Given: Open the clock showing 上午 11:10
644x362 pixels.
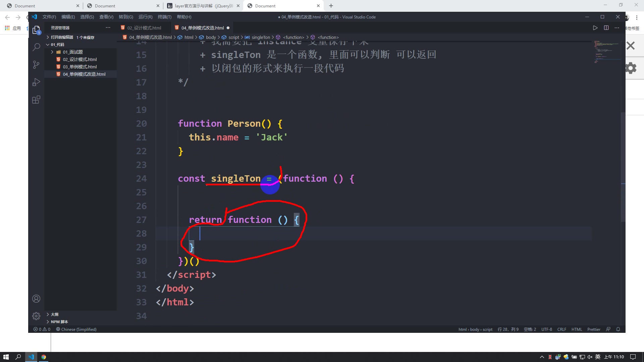Looking at the screenshot, I should coord(614,357).
